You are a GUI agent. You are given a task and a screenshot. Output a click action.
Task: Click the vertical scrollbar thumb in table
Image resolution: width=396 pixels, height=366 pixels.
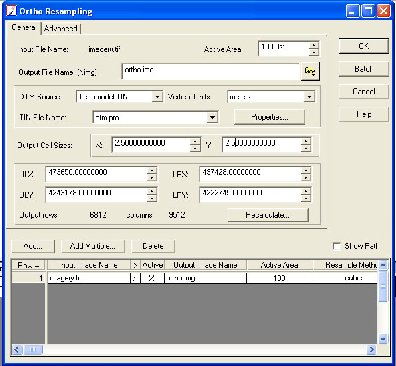coord(383,286)
